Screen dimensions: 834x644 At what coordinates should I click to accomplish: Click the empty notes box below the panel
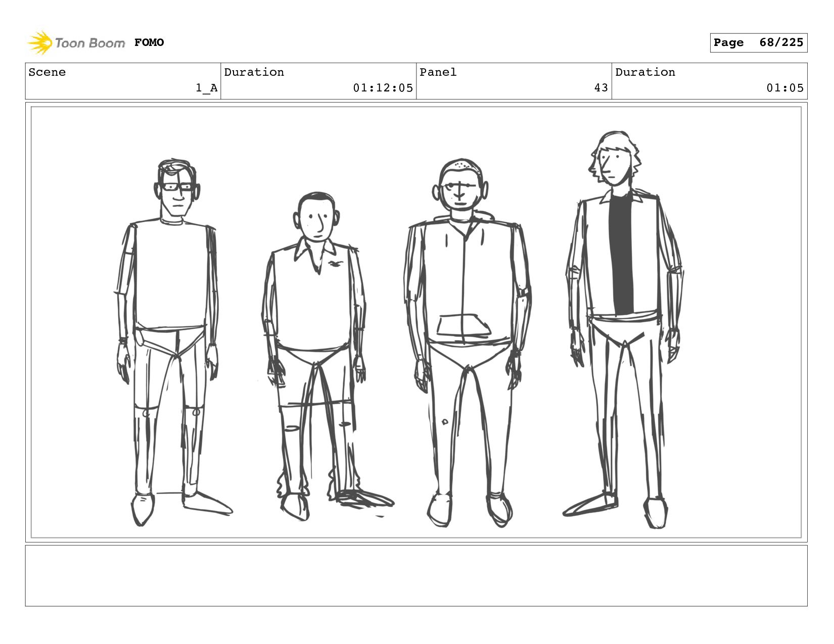coord(416,575)
